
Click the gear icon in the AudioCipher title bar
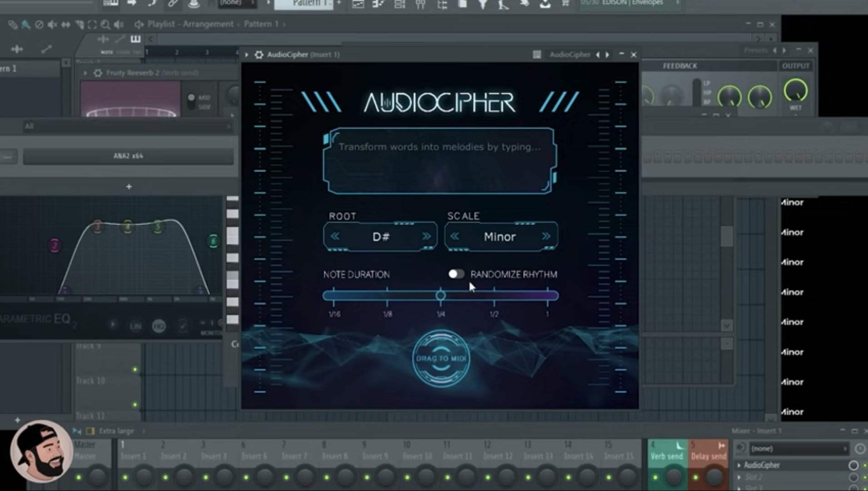pyautogui.click(x=259, y=55)
